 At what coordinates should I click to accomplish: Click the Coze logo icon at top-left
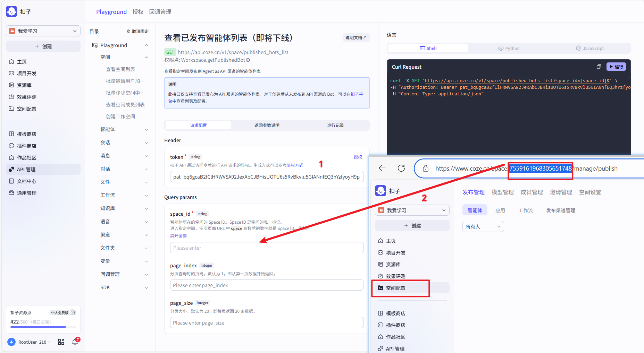(x=11, y=11)
